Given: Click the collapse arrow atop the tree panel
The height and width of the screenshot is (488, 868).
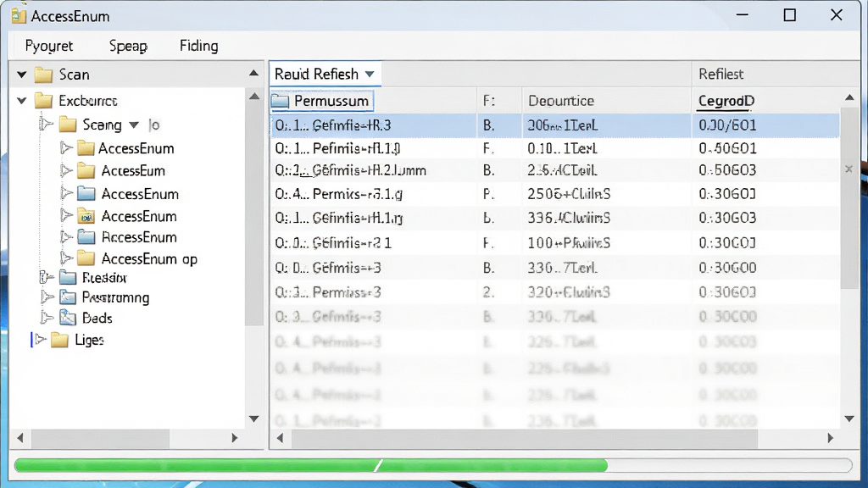Looking at the screenshot, I should point(253,73).
